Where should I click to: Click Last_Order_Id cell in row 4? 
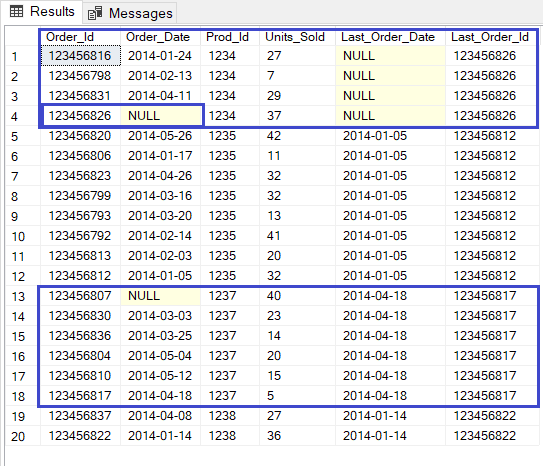[491, 116]
